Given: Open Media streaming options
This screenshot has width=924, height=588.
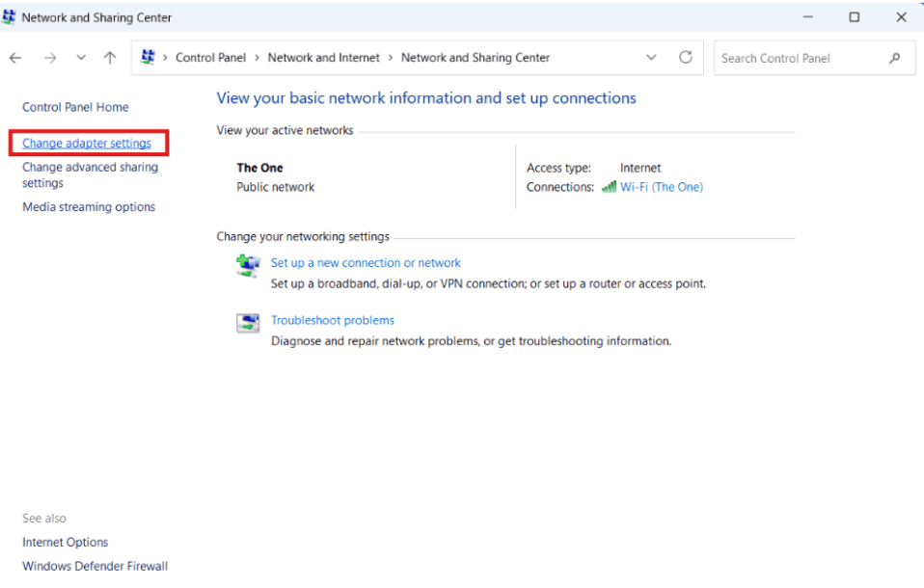Looking at the screenshot, I should pyautogui.click(x=89, y=207).
